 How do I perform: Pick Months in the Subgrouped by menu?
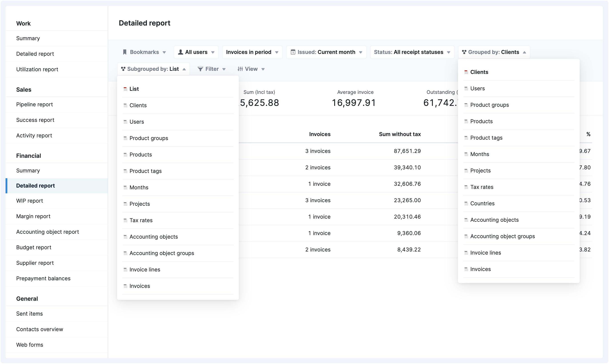pyautogui.click(x=178, y=187)
